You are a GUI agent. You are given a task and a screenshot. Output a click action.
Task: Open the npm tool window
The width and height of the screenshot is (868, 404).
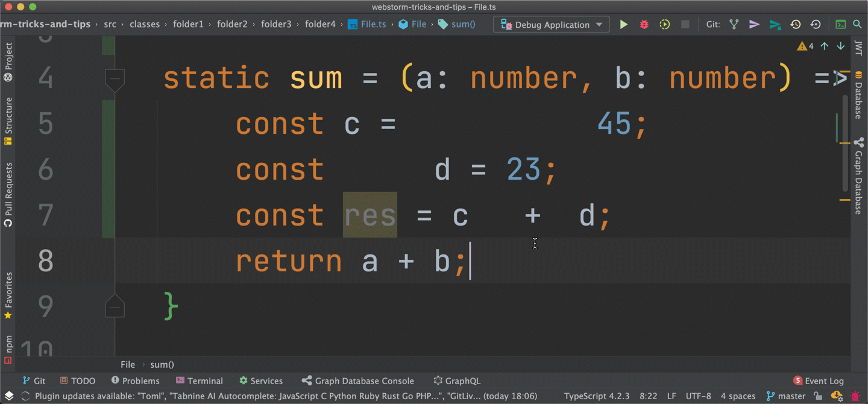tap(8, 350)
